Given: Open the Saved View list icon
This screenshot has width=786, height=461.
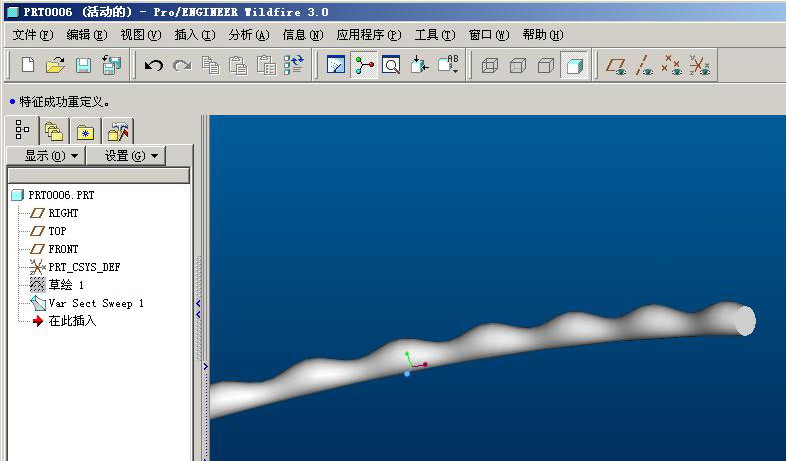Looking at the screenshot, I should tap(448, 65).
